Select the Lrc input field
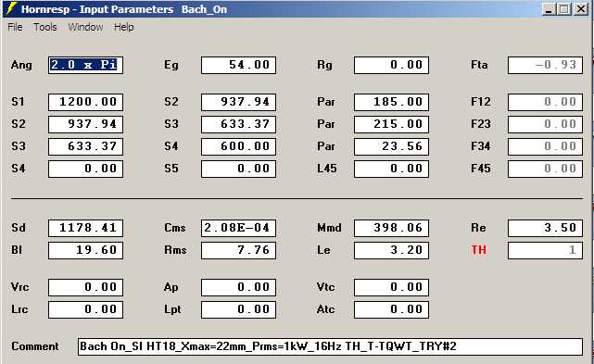Image resolution: width=594 pixels, height=364 pixels. 85,310
